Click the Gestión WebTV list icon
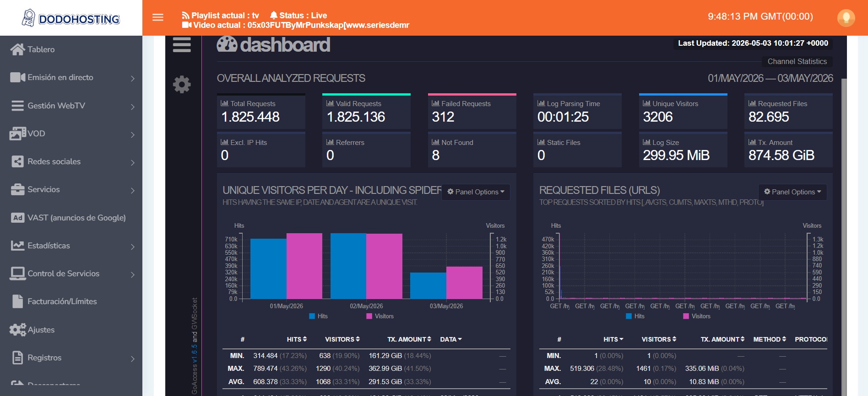 click(x=17, y=106)
